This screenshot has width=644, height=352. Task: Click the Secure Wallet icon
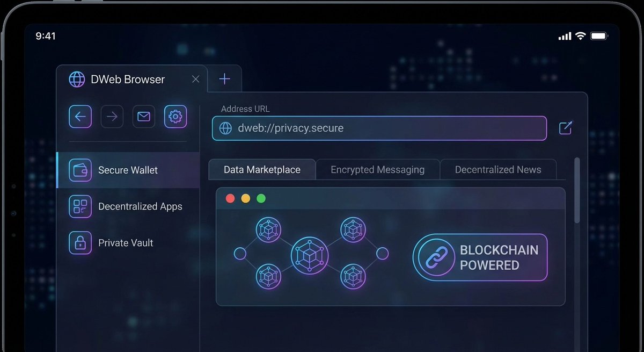click(80, 170)
